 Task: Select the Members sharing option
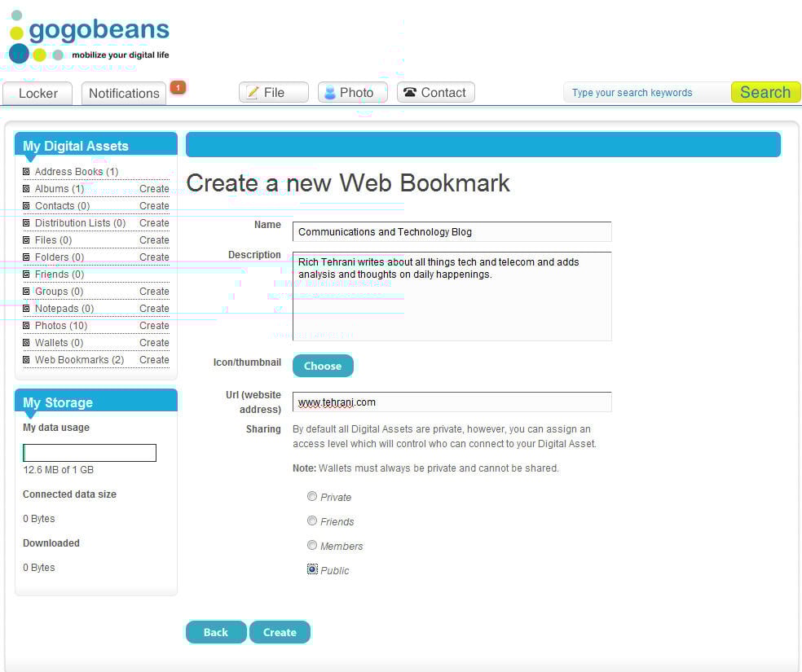(312, 545)
